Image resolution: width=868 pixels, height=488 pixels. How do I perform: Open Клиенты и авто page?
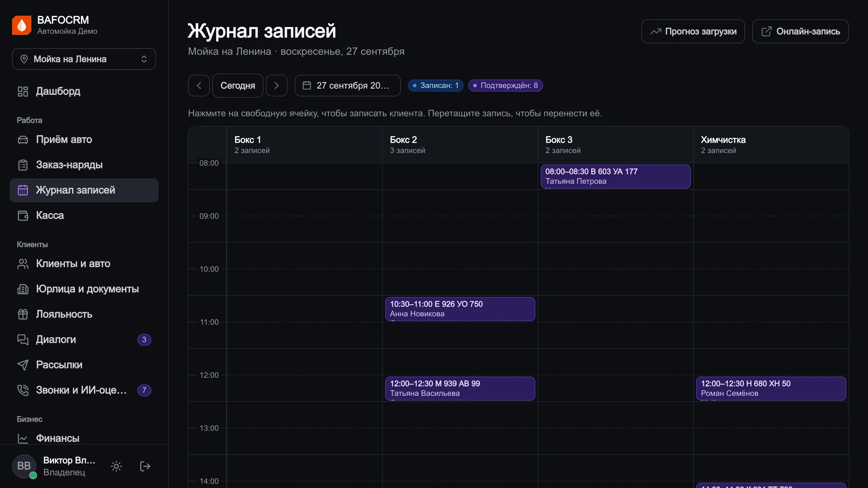(84, 264)
